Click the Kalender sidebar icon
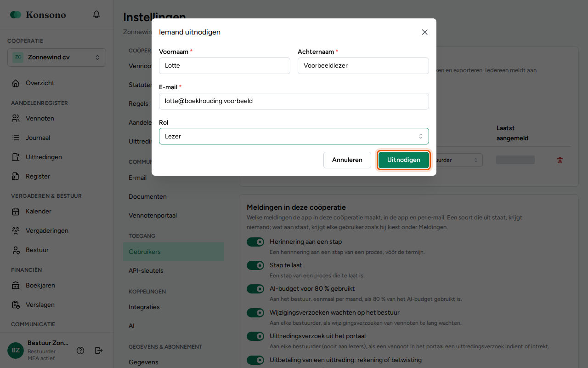 pos(16,212)
